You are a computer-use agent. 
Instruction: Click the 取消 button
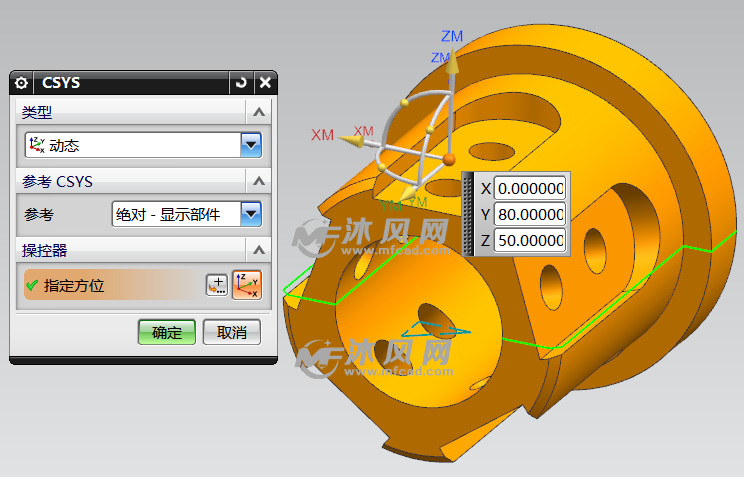point(232,332)
